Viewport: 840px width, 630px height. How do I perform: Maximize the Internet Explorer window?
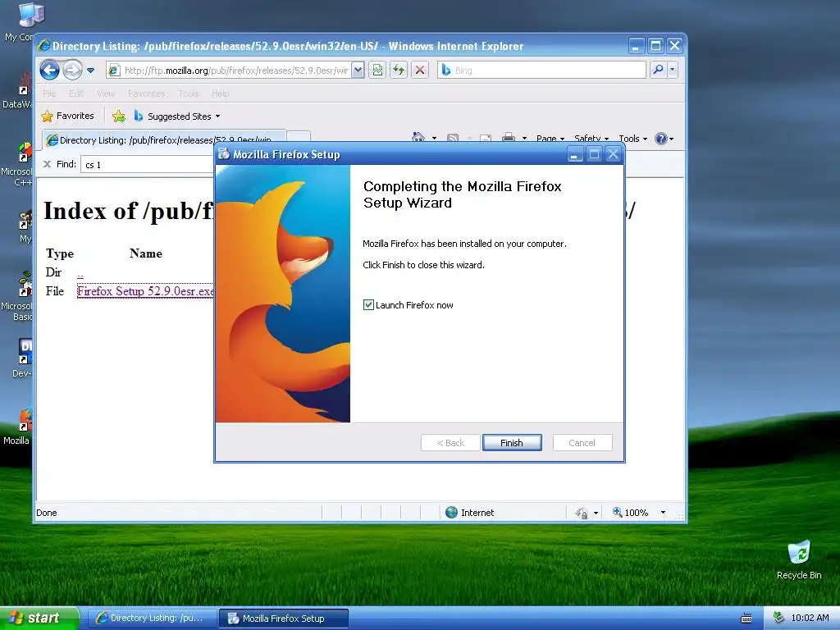coord(655,46)
